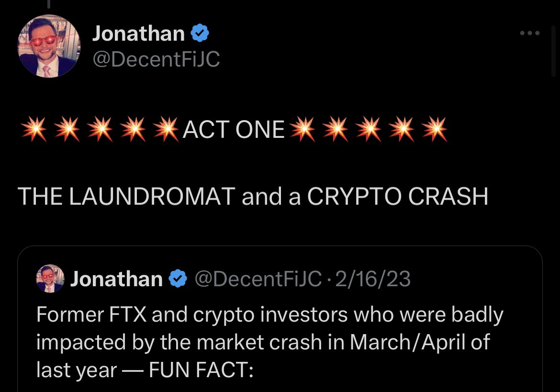Click the large verified badge beside Jonathan
Screen dimensions: 560x392
[200, 34]
